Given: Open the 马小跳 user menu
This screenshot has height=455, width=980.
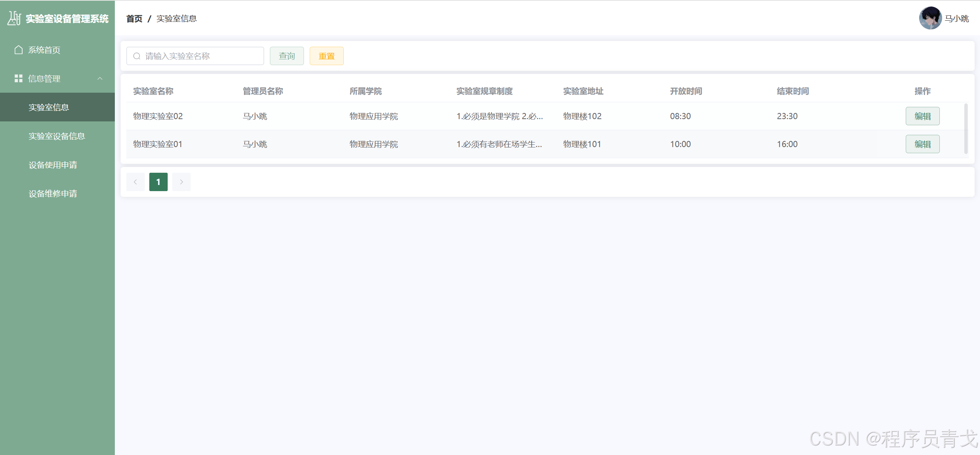Looking at the screenshot, I should 957,18.
